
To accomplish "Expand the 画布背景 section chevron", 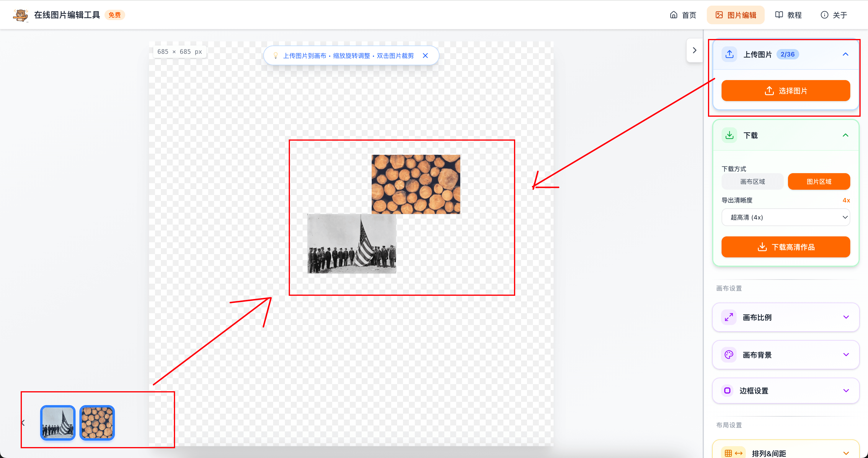I will pos(846,355).
